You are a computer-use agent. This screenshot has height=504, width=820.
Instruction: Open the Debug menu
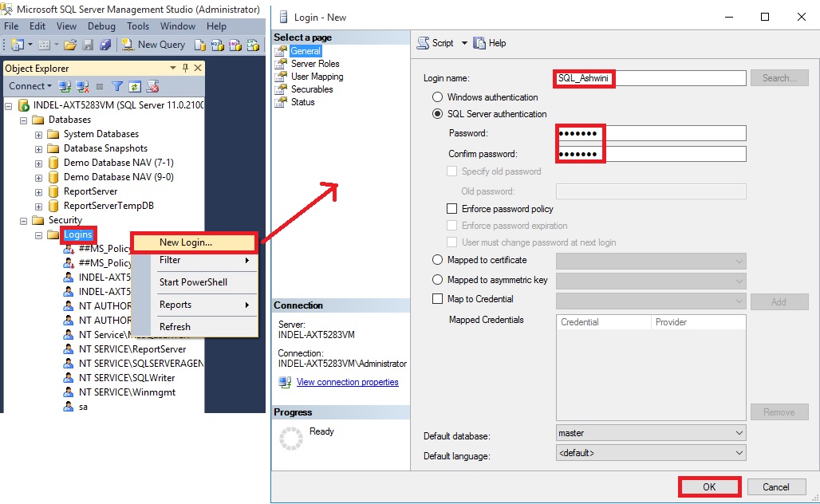tap(101, 26)
